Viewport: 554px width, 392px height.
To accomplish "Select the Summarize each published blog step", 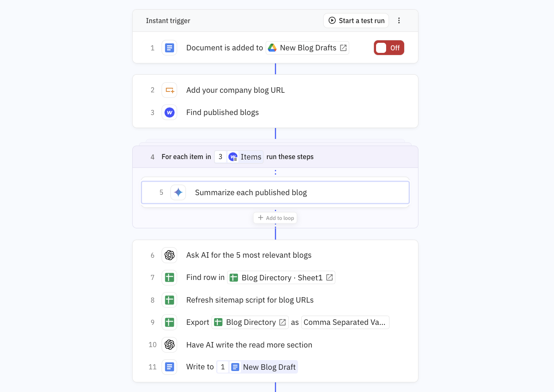I will (275, 192).
